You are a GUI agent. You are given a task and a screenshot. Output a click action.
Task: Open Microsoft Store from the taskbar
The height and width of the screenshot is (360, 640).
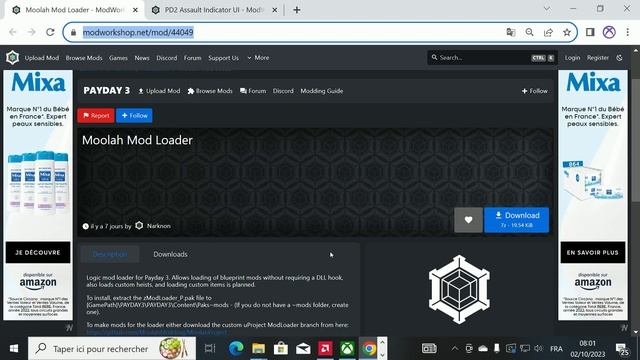click(281, 349)
